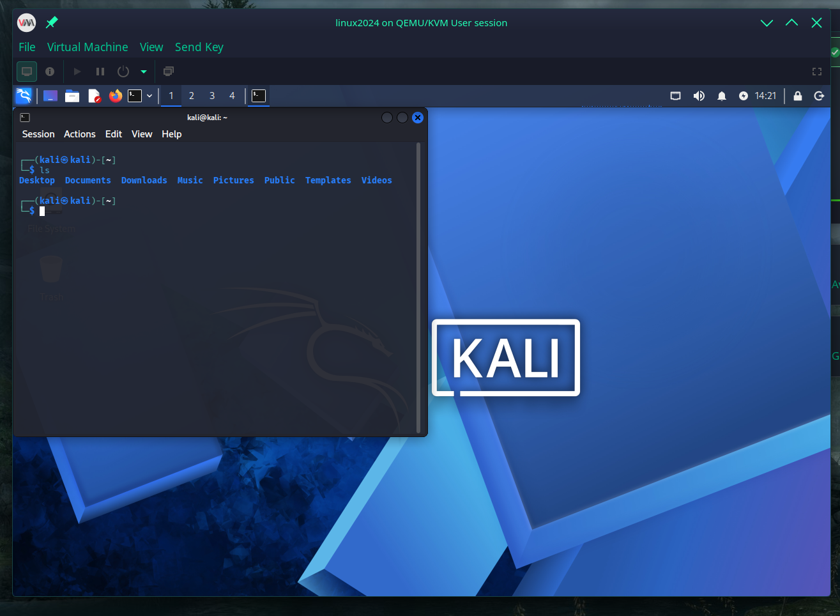
Task: Open the terminal Edit menu
Action: [x=114, y=134]
